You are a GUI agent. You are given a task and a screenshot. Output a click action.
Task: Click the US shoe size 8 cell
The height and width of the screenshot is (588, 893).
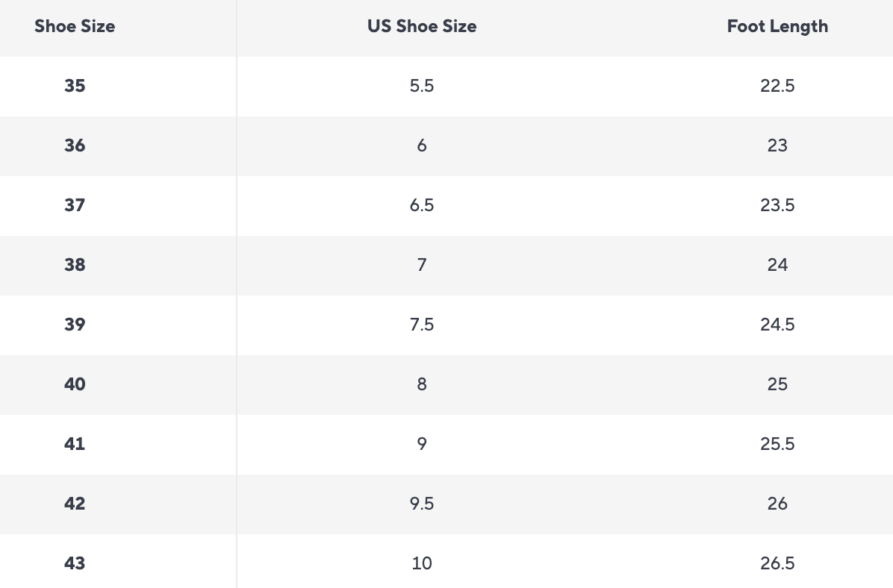click(x=422, y=384)
